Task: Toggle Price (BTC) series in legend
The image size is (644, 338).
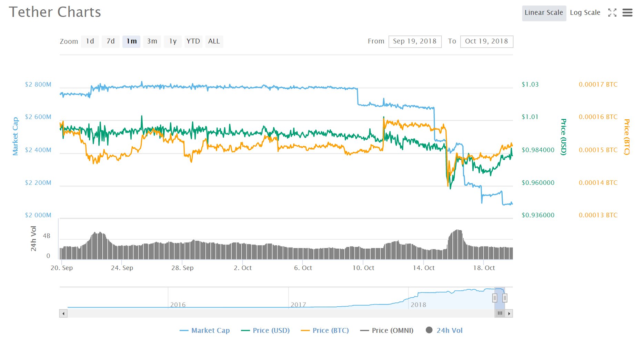Action: (325, 330)
